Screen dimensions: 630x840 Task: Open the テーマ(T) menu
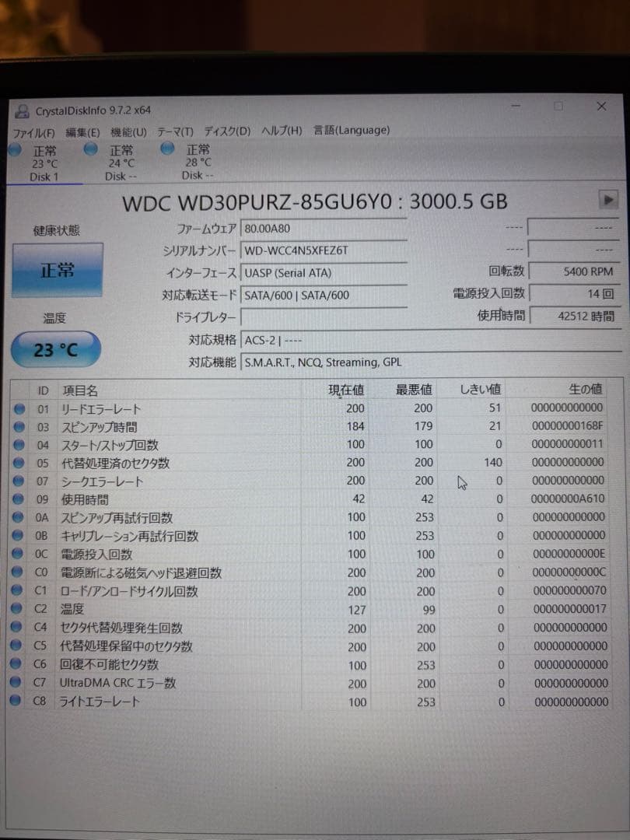tap(175, 131)
